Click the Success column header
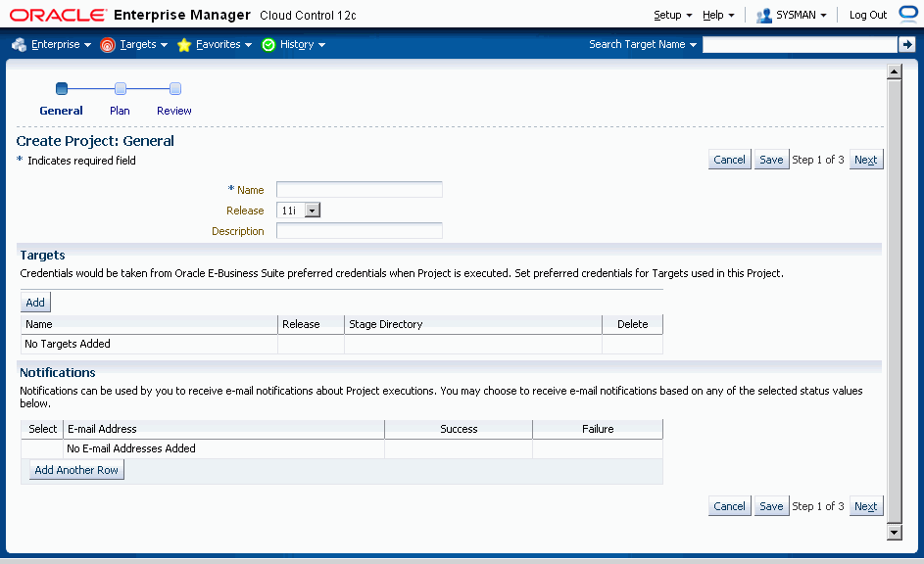 [459, 429]
